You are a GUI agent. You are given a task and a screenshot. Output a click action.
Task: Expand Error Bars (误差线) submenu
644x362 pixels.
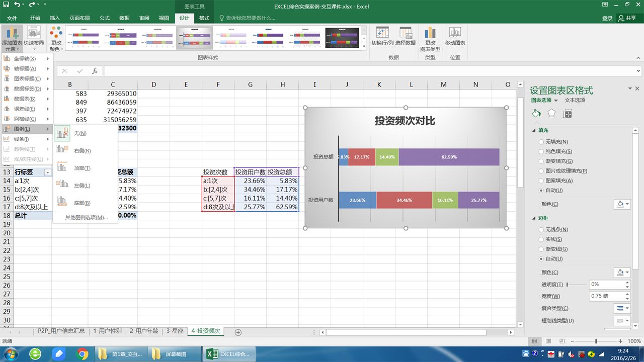[27, 109]
